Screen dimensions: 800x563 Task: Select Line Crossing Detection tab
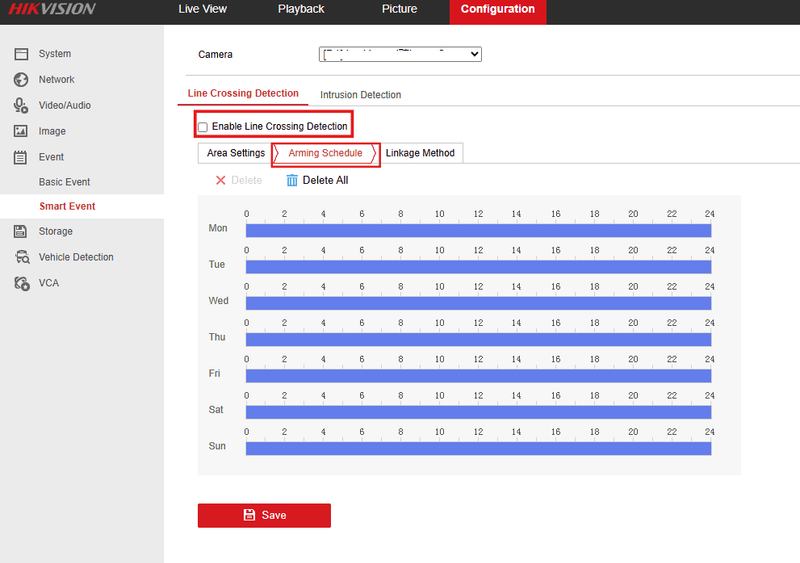tap(243, 93)
